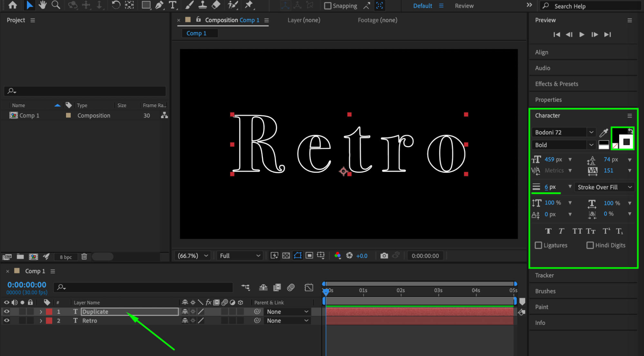Jump to the last frame

[607, 34]
